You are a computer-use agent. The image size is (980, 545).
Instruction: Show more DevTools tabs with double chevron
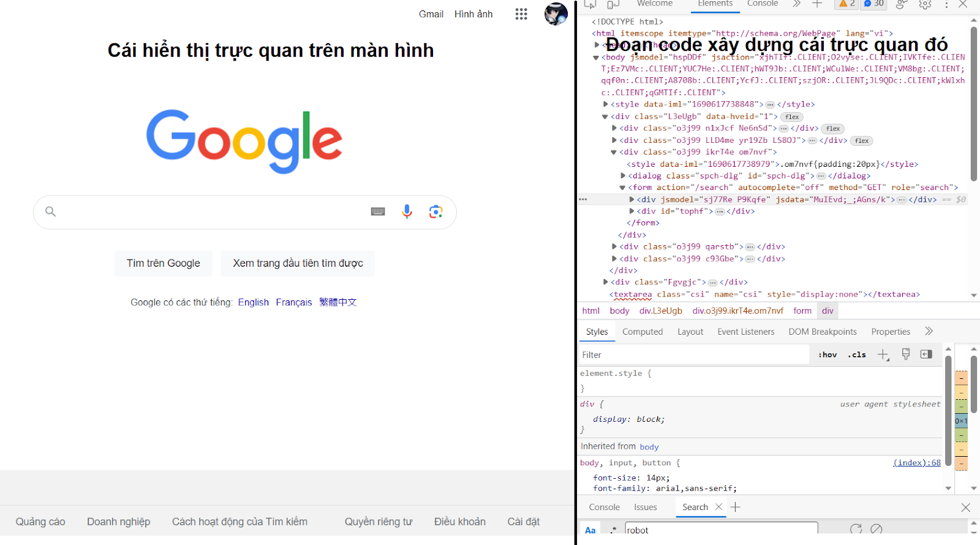(x=796, y=4)
